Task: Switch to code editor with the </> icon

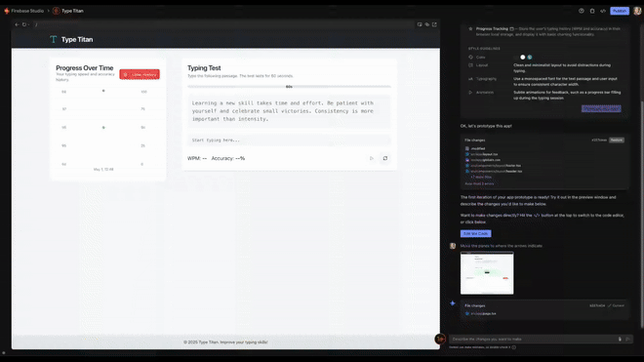Action: [x=603, y=11]
